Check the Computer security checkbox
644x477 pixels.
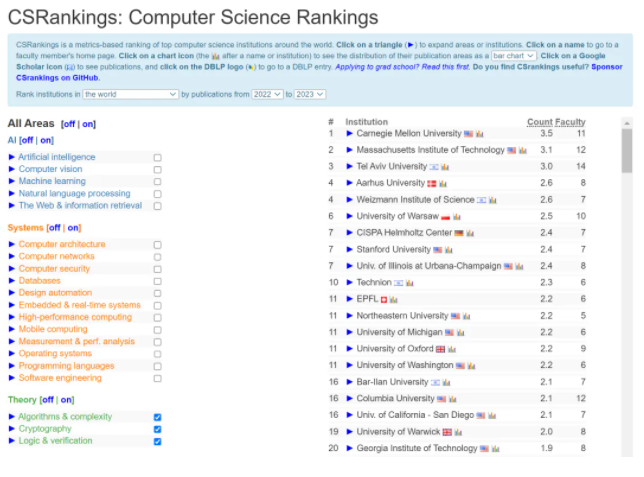(157, 269)
